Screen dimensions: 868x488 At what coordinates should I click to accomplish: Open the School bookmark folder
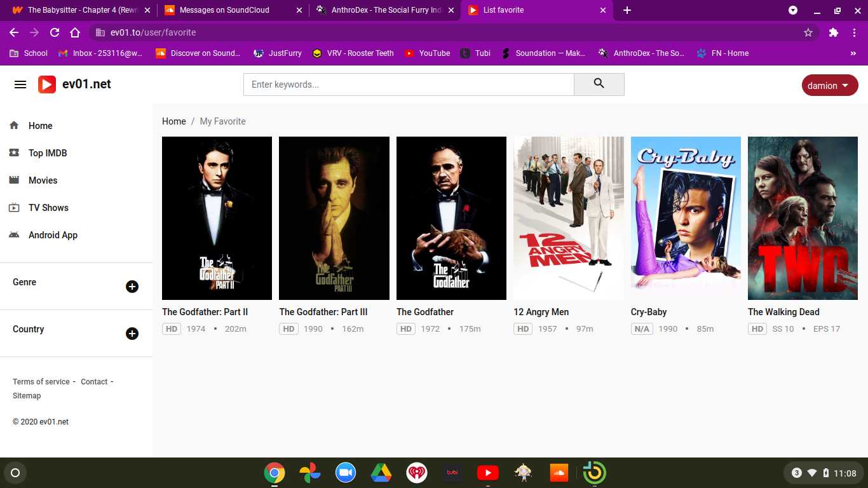point(29,53)
